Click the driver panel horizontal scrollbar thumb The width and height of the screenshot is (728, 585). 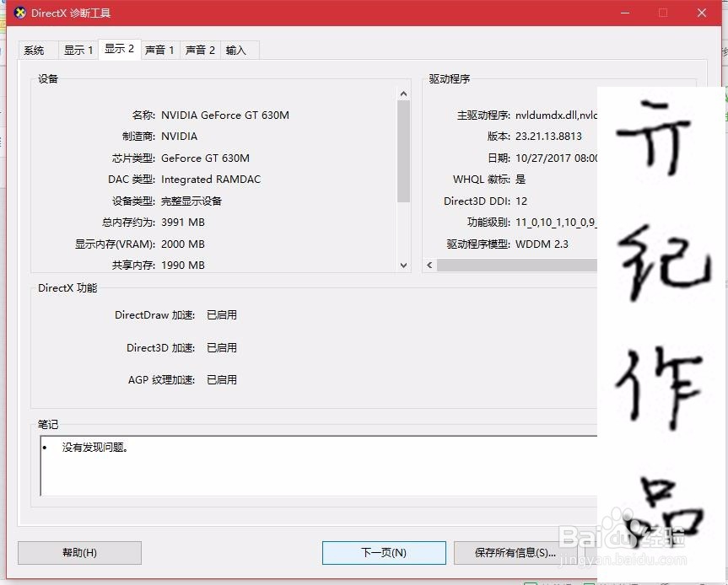pos(517,265)
